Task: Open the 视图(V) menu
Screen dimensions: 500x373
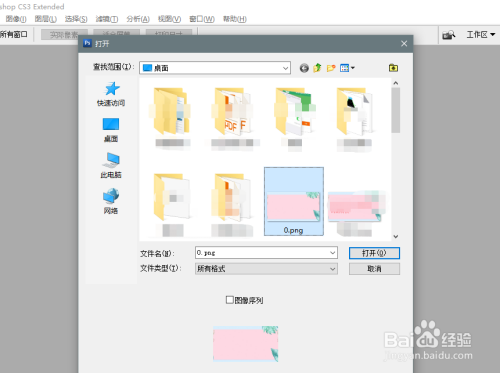Action: tap(169, 19)
